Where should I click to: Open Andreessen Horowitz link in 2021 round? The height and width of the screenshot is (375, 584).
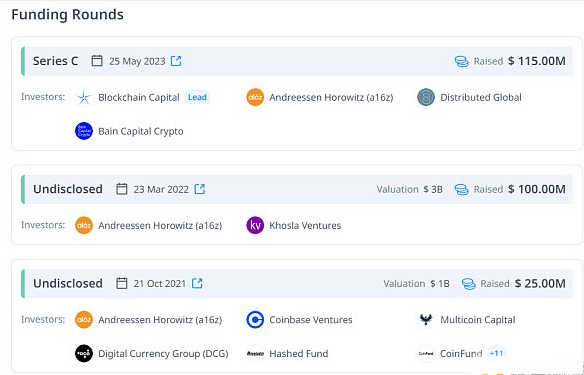pyautogui.click(x=160, y=320)
